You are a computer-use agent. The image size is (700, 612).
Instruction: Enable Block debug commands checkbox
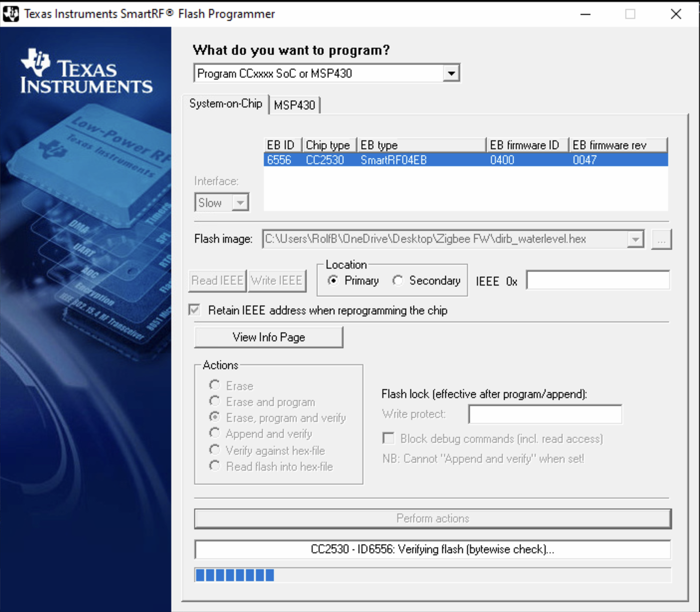click(x=388, y=438)
